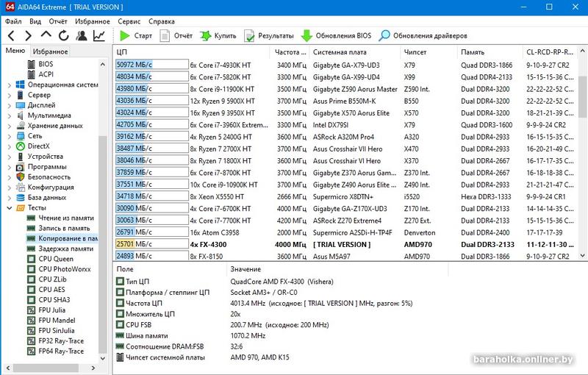
Task: Click the Поле column header
Action: (171, 269)
